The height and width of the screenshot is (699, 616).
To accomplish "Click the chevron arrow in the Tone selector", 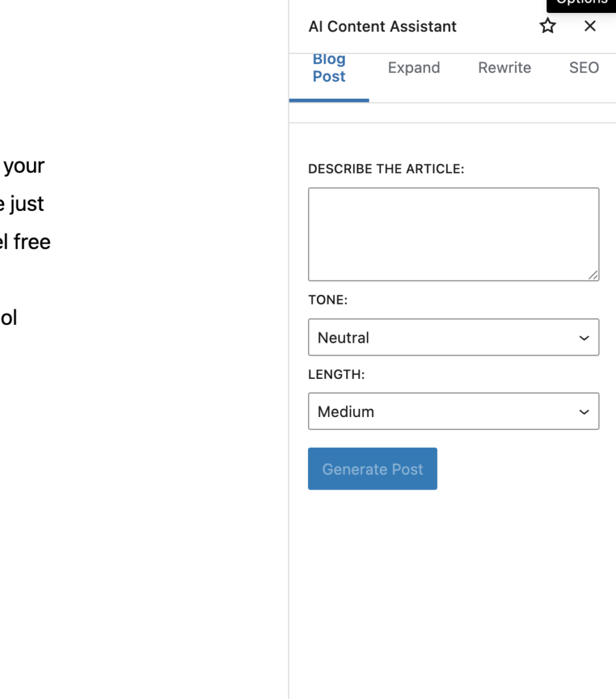I will [584, 338].
